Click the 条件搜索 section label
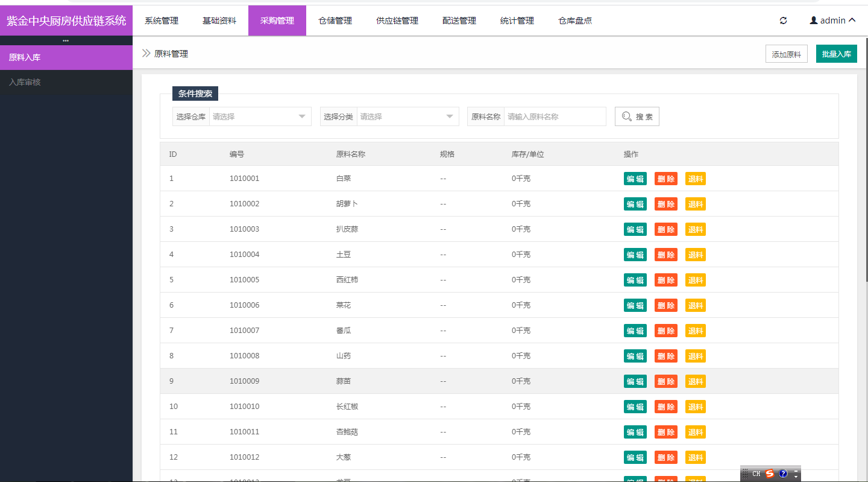 click(195, 94)
